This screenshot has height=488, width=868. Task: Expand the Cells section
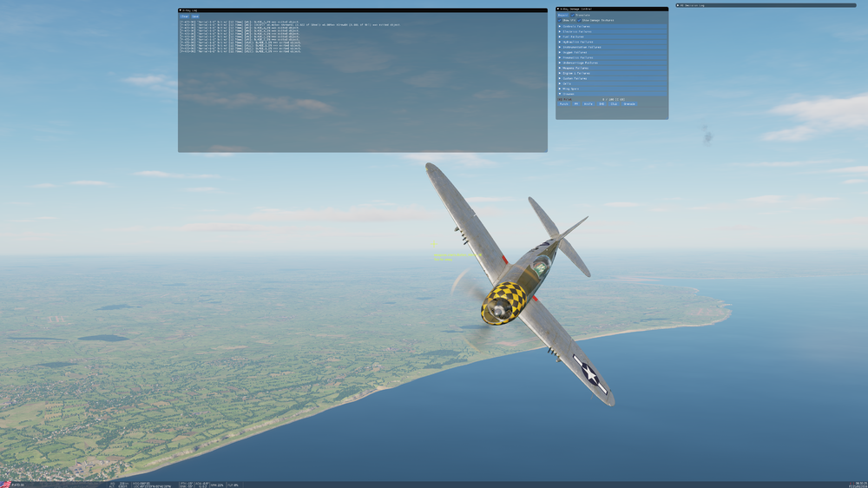(x=612, y=83)
